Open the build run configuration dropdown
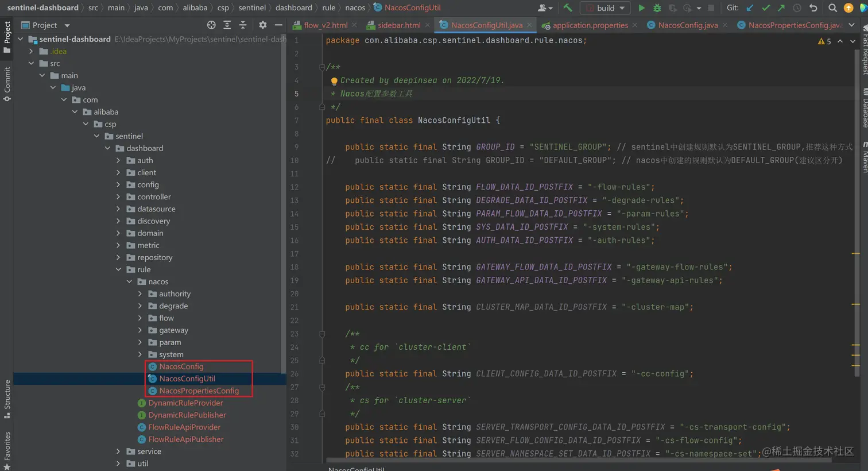 (x=605, y=8)
